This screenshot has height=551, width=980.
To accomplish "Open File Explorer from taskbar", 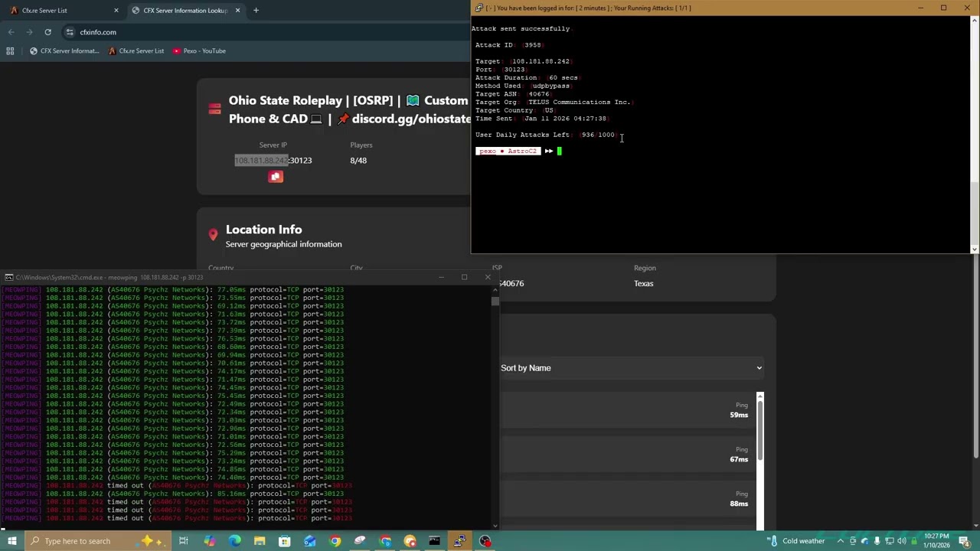I will (x=260, y=541).
